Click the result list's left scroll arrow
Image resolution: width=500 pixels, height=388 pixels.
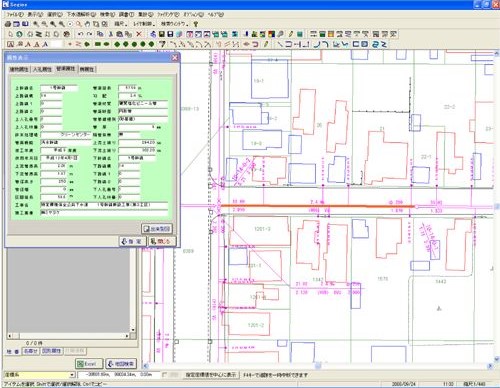[10, 336]
